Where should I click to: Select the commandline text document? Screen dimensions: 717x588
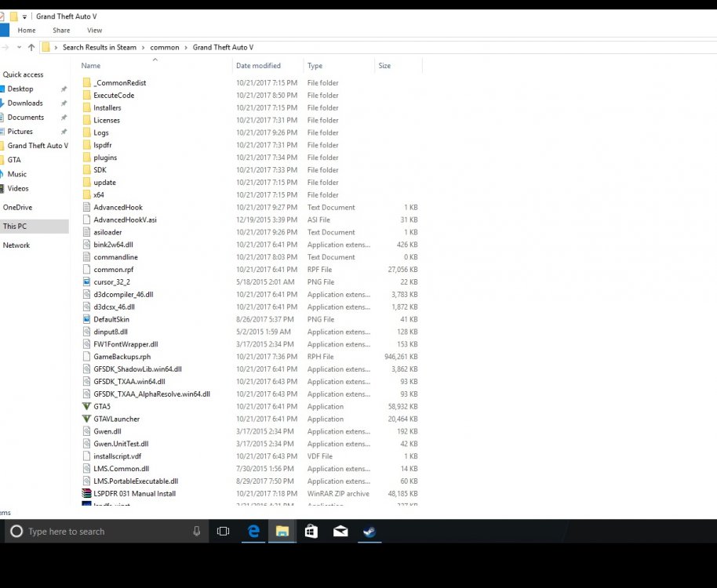115,257
